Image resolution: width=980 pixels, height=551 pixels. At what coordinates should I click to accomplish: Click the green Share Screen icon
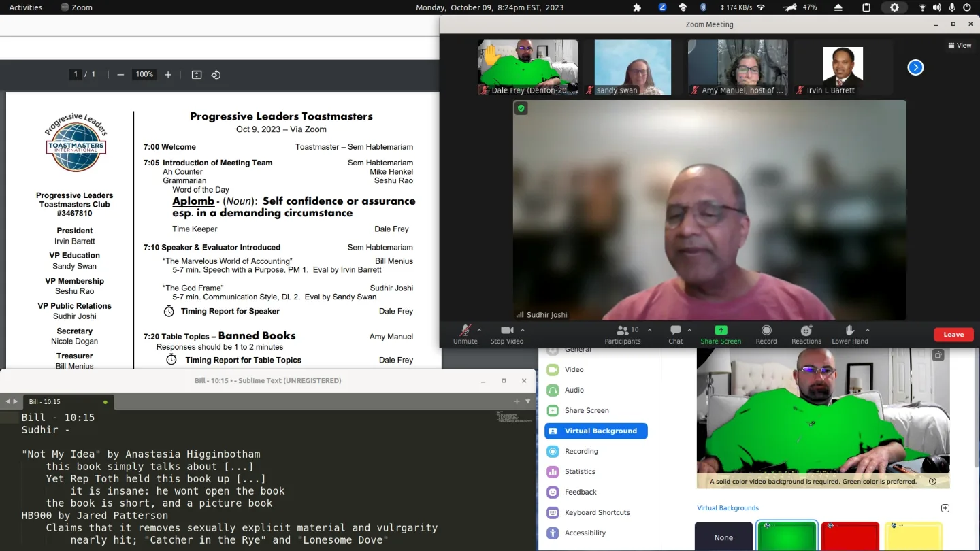(721, 330)
